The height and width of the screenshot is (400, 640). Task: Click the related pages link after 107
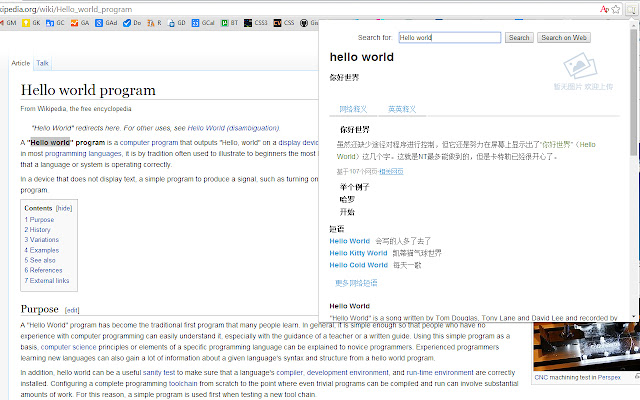(391, 172)
